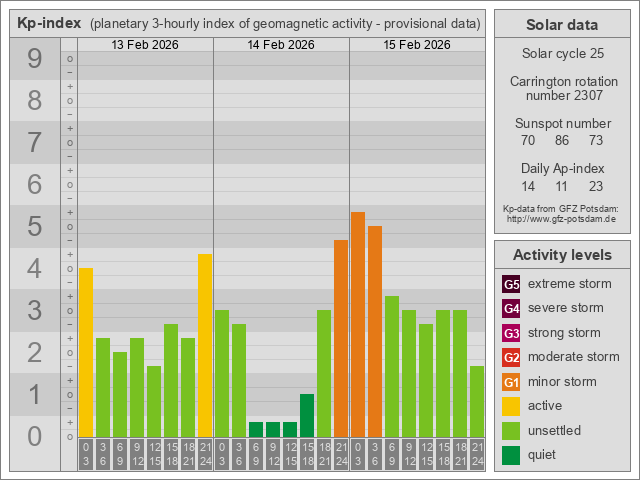
Task: Open the GFZ Potsdam website URL
Action: tap(561, 219)
